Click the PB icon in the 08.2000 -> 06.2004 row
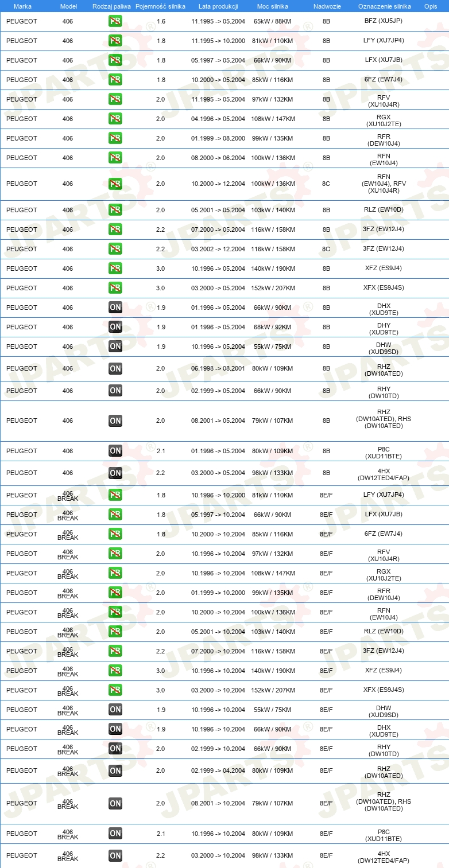449x868 pixels. coord(115,158)
